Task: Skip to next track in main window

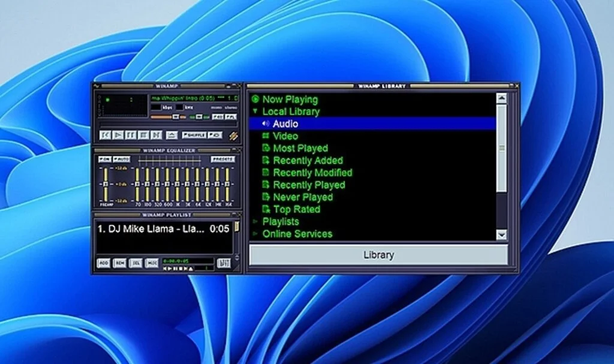Action: [156, 135]
